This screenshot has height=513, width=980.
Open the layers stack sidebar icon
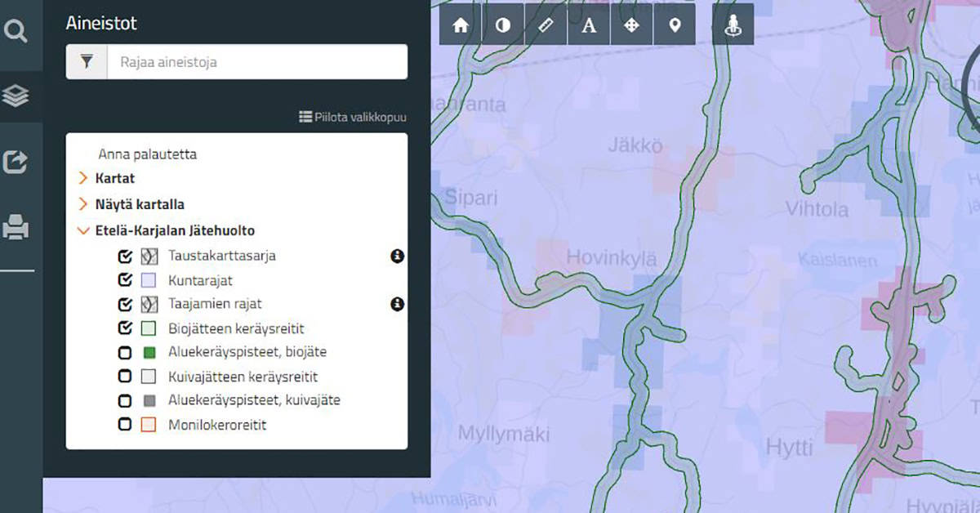16,96
